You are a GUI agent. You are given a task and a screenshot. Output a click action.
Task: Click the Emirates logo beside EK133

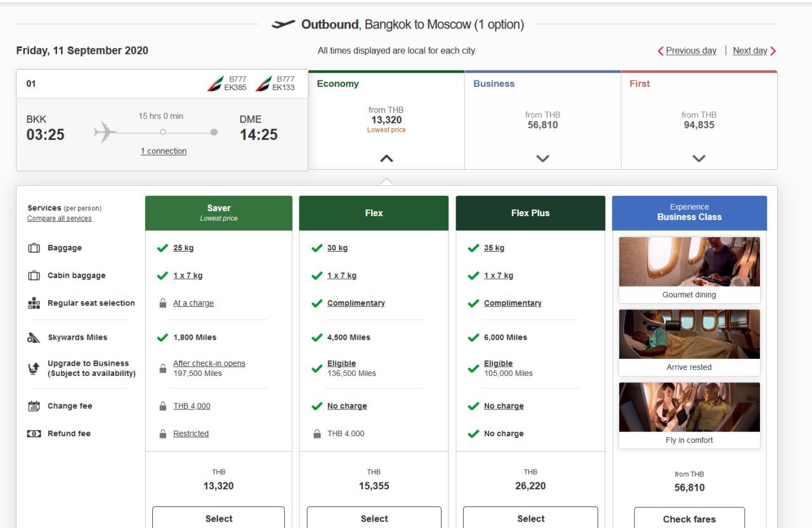(264, 84)
